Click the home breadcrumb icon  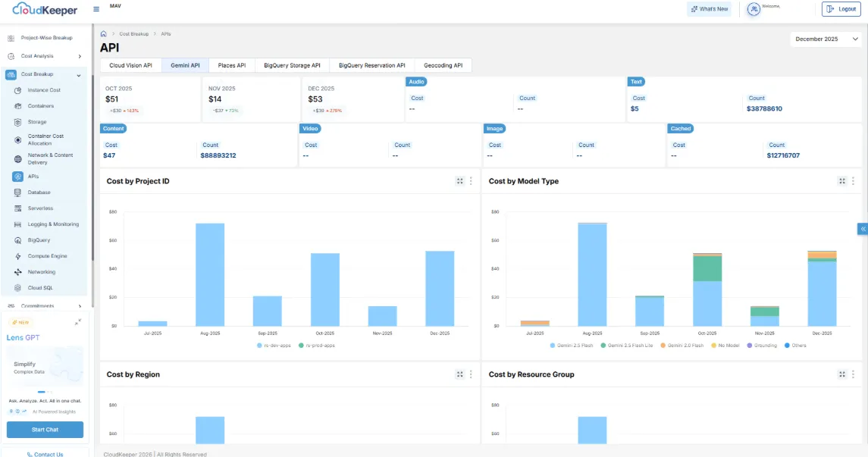click(x=104, y=34)
